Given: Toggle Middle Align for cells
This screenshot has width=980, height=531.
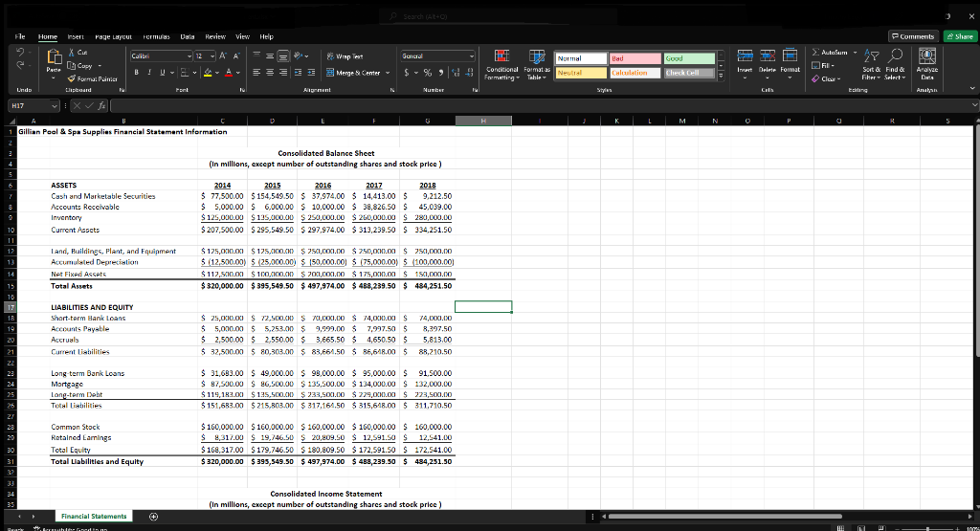Looking at the screenshot, I should click(270, 56).
